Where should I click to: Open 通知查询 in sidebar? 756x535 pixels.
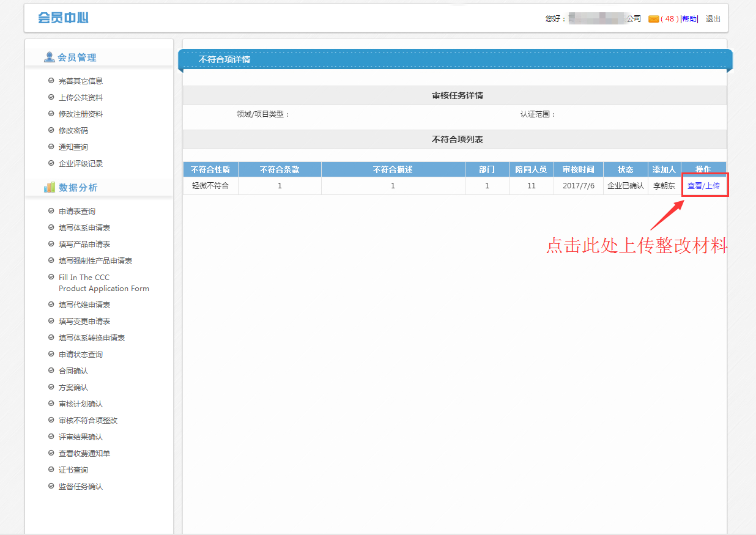73,147
